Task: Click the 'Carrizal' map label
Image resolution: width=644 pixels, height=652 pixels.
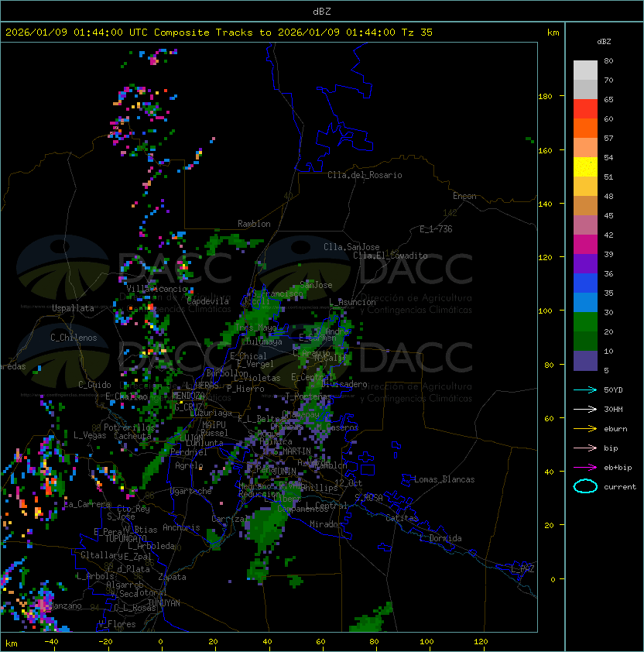Action: 230,519
